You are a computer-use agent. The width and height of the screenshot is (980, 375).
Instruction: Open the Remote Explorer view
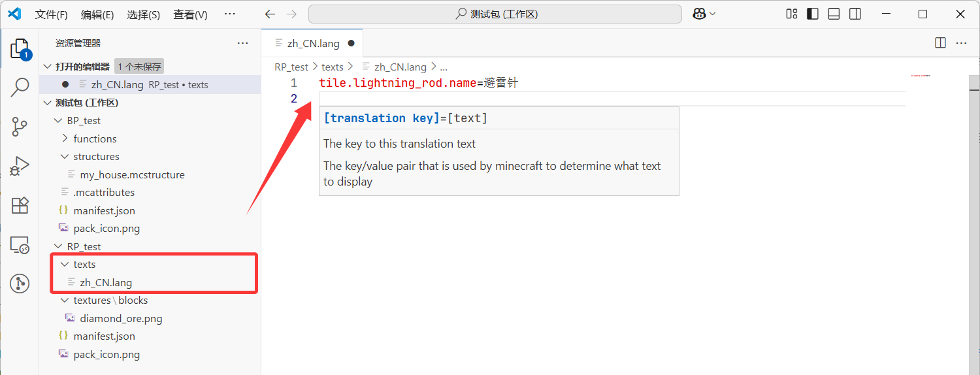(x=20, y=245)
